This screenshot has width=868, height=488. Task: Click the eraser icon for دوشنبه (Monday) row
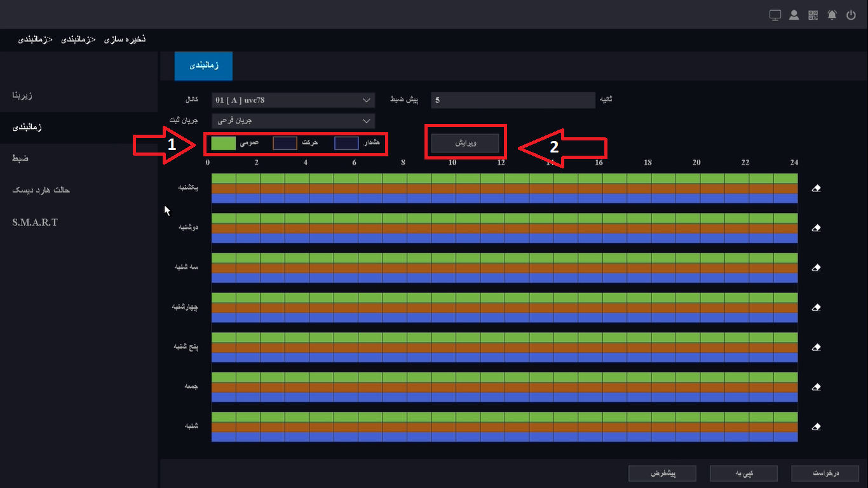pos(817,228)
